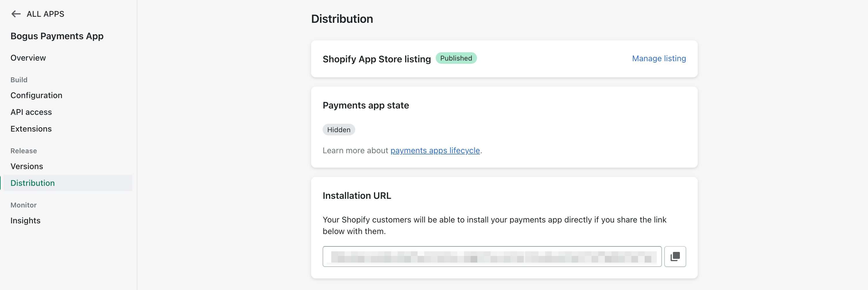Open Insights under Monitor

click(x=25, y=220)
